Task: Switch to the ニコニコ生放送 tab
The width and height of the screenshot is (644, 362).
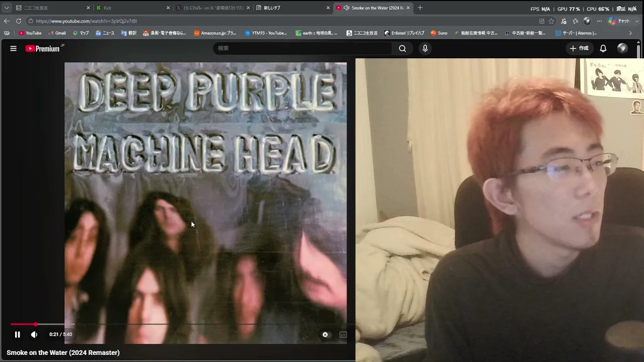Action: 52,8
